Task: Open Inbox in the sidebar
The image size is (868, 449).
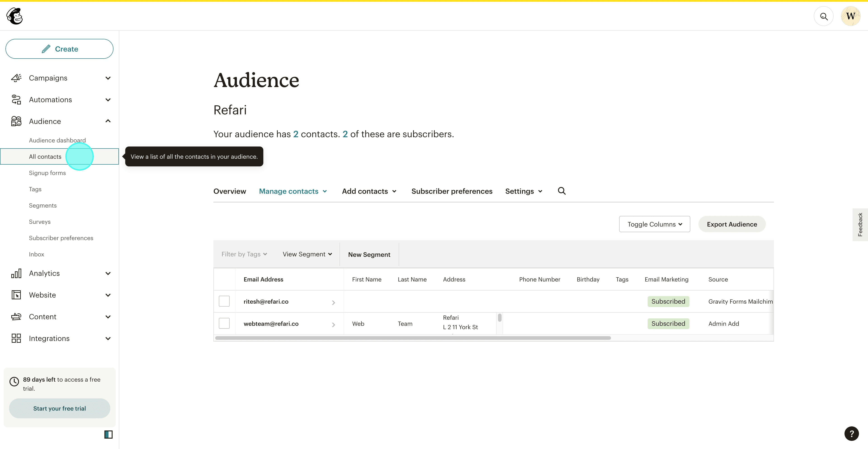Action: (x=36, y=254)
